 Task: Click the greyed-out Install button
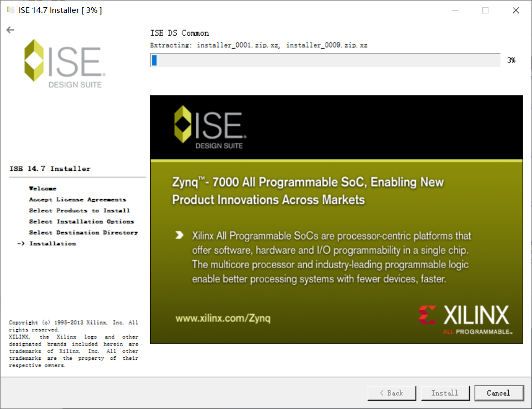[x=445, y=393]
